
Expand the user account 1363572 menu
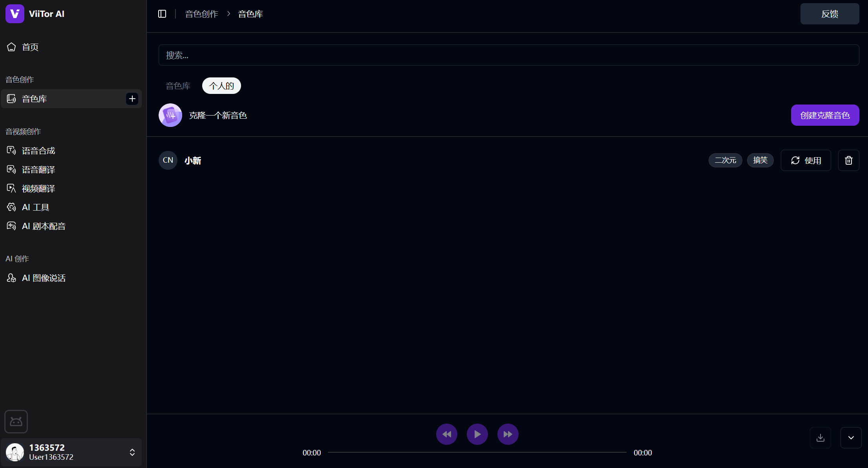pyautogui.click(x=132, y=452)
